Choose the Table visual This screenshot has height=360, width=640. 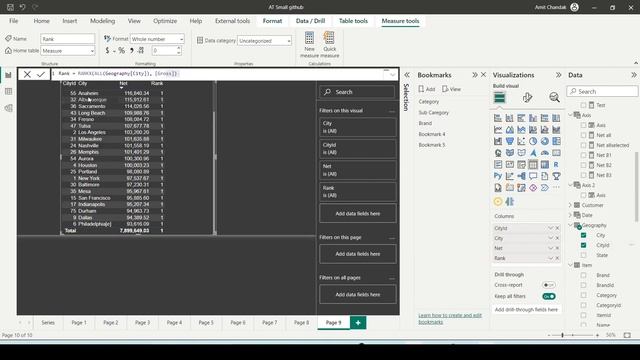[x=533, y=164]
